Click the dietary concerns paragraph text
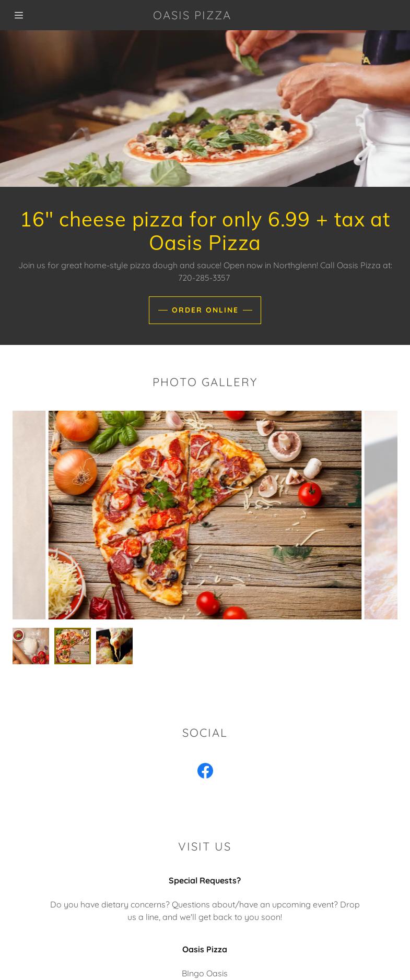This screenshot has width=410, height=980. [205, 911]
